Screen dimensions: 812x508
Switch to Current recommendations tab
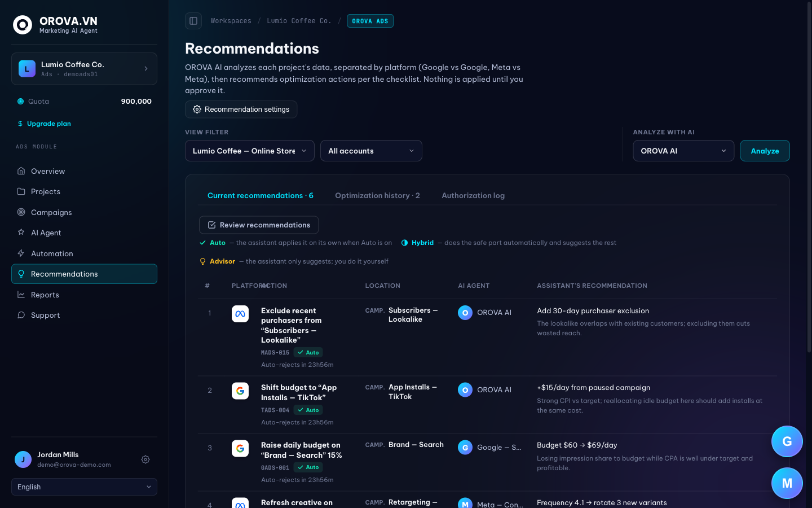point(261,195)
